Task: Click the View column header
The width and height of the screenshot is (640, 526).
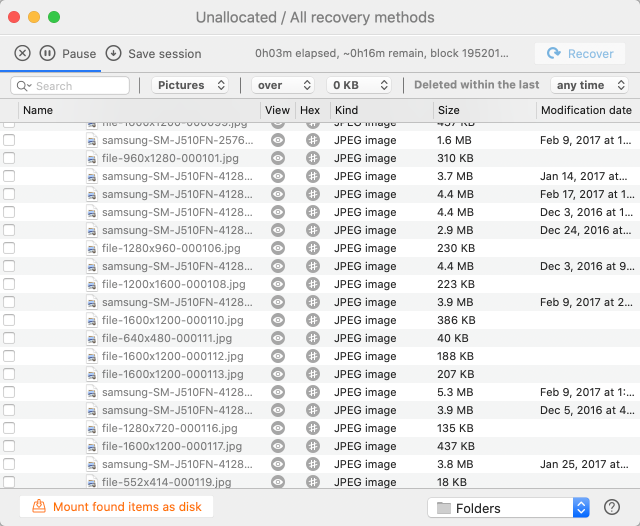Action: tap(278, 110)
